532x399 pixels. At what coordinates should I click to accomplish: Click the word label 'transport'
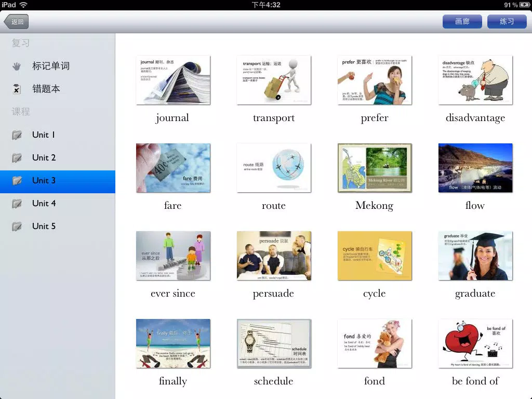point(274,118)
